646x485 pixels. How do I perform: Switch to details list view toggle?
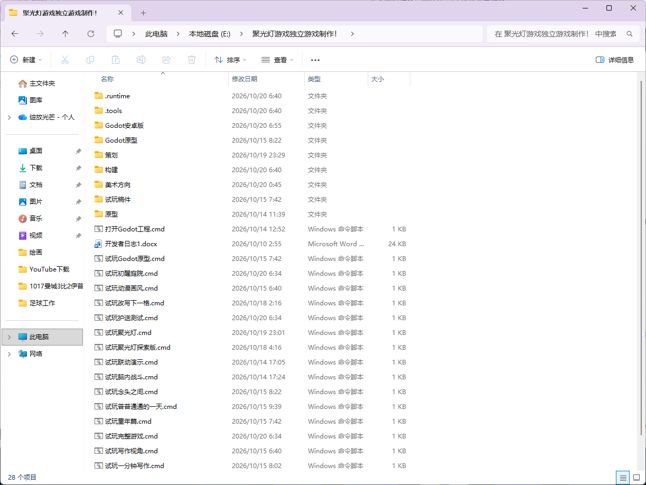click(x=623, y=478)
